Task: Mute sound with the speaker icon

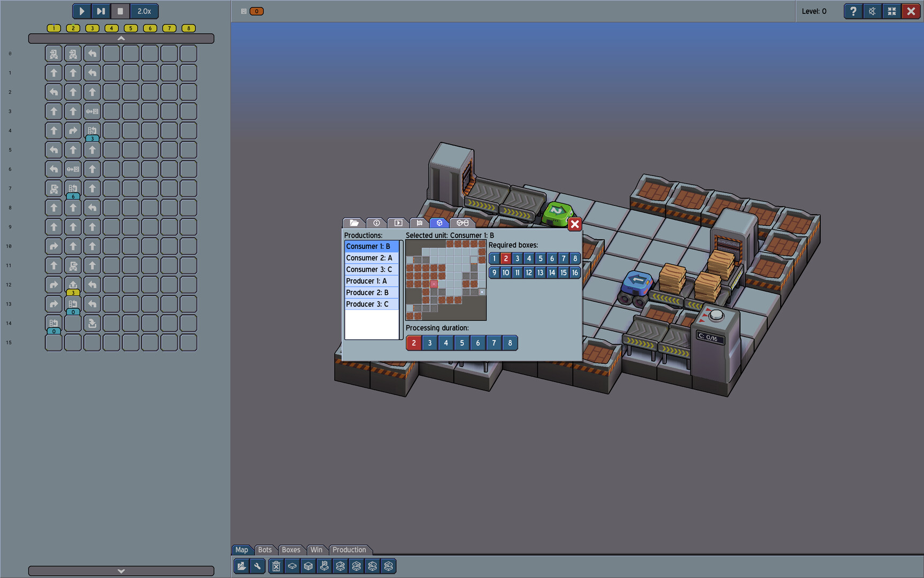Action: 872,11
